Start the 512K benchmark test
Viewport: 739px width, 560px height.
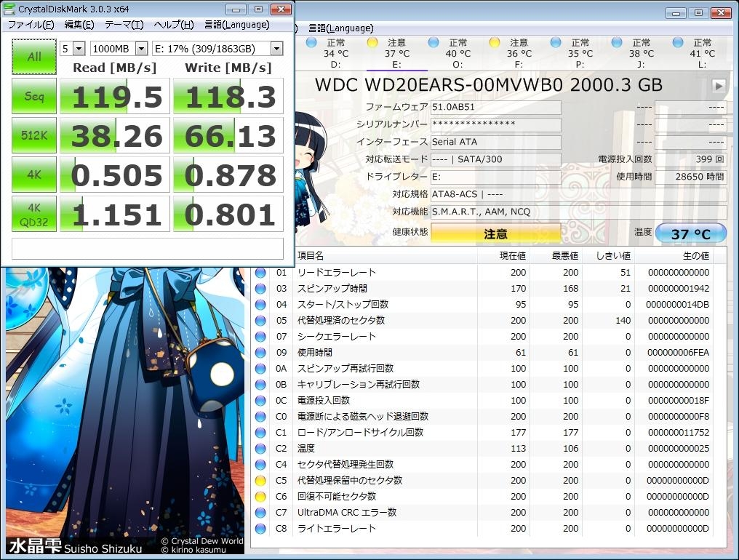pyautogui.click(x=34, y=135)
